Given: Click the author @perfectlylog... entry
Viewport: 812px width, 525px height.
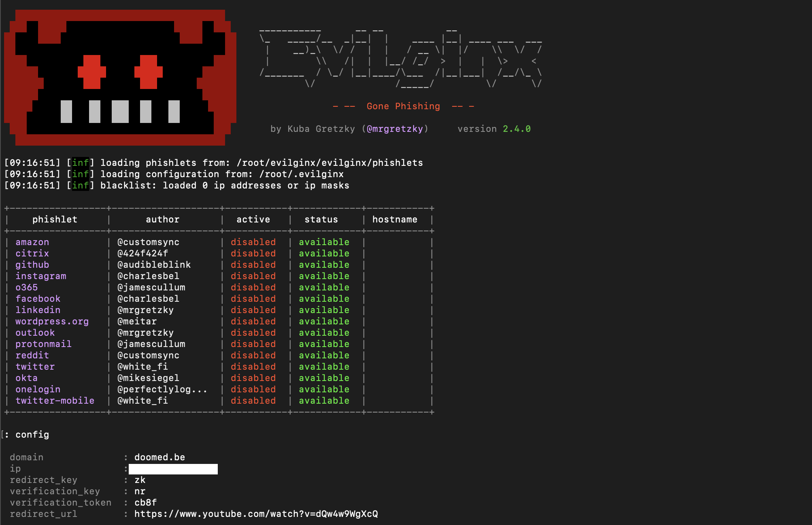Looking at the screenshot, I should click(162, 390).
